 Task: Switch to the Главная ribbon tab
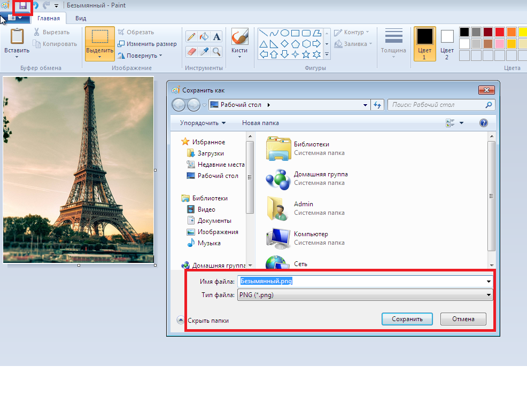click(49, 18)
